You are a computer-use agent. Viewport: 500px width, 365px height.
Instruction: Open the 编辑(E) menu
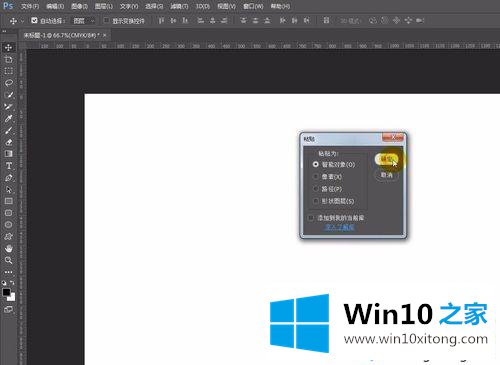(55, 6)
